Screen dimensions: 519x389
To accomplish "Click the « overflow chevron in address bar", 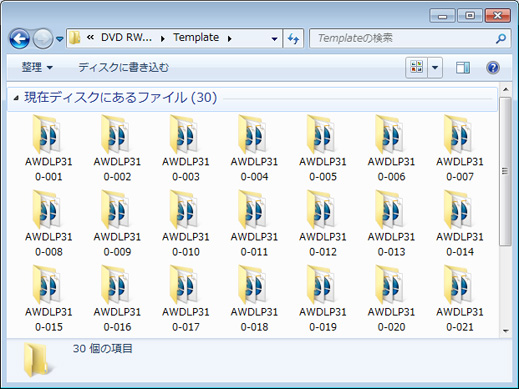I will (90, 38).
